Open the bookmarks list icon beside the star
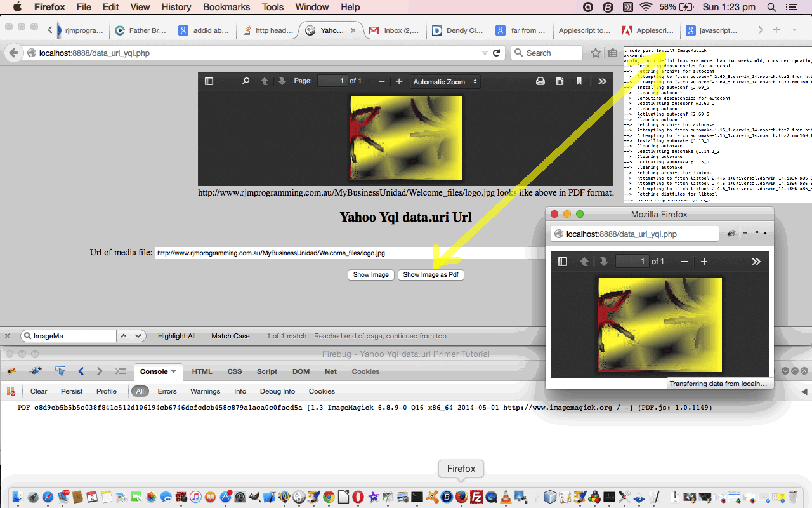The width and height of the screenshot is (812, 508). point(613,53)
